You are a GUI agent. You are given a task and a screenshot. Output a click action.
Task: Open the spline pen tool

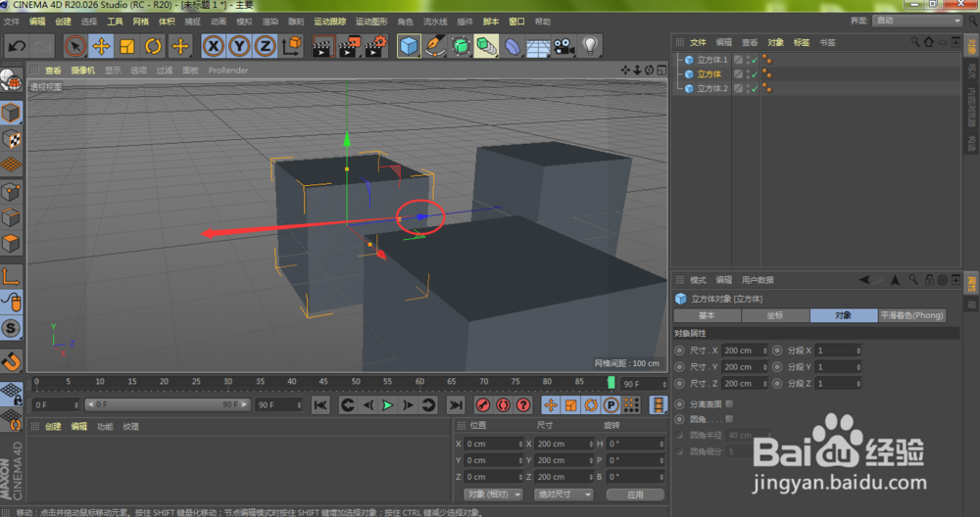(x=434, y=46)
